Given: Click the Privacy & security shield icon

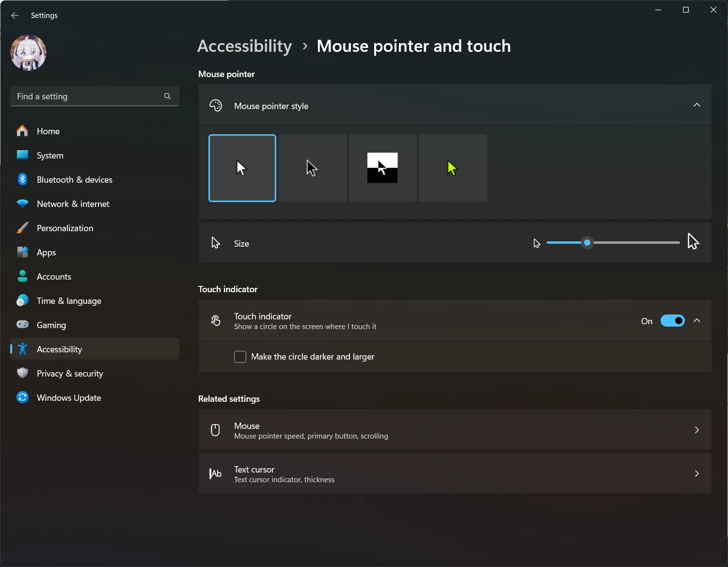Looking at the screenshot, I should pos(22,373).
